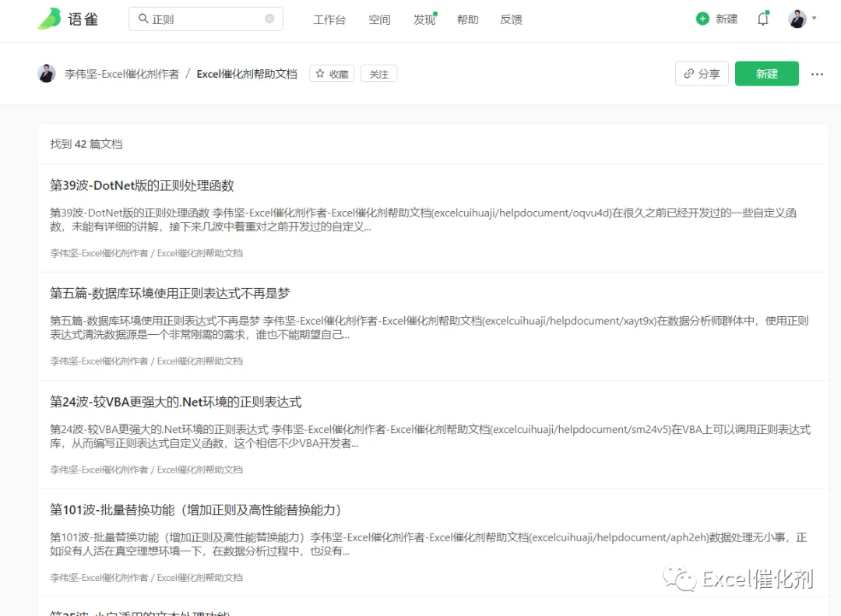Open 李伟坚-Excel催化剂作者 breadcrumb link

[121, 74]
